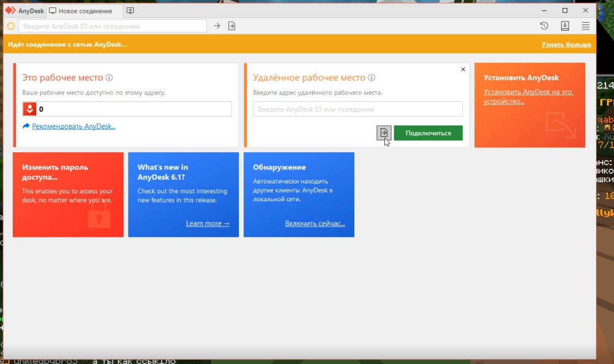
Task: Click 'Установить AnyDesk на это устройство' link
Action: [x=528, y=96]
